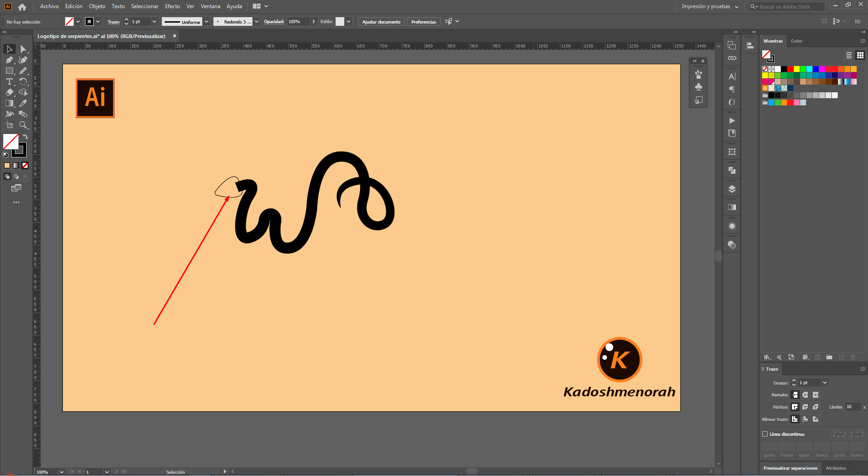Screen dimensions: 868x476
Task: Set Remate to butt cap
Action: pyautogui.click(x=795, y=395)
